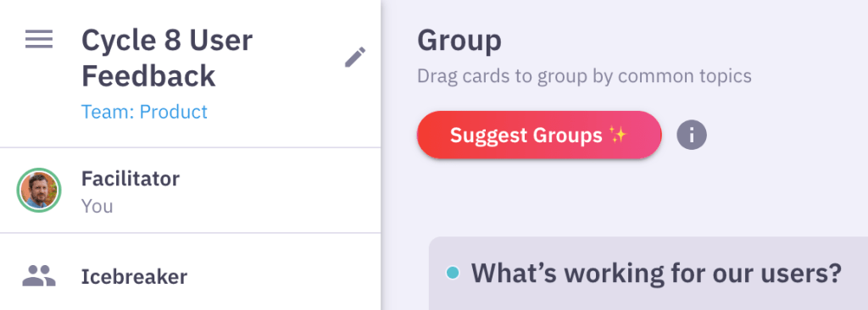Click the word Feedback in the title
The width and height of the screenshot is (868, 310).
[148, 76]
